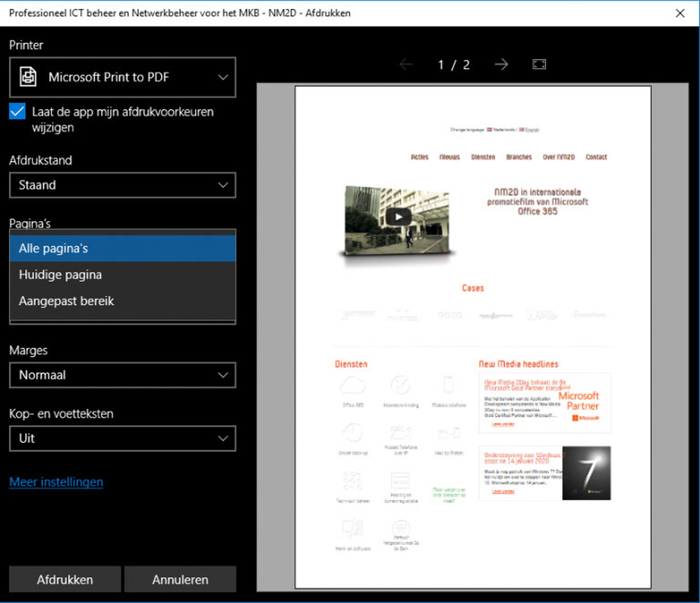Click the Windows 7 image in preview
This screenshot has height=603, width=700.
(x=586, y=473)
